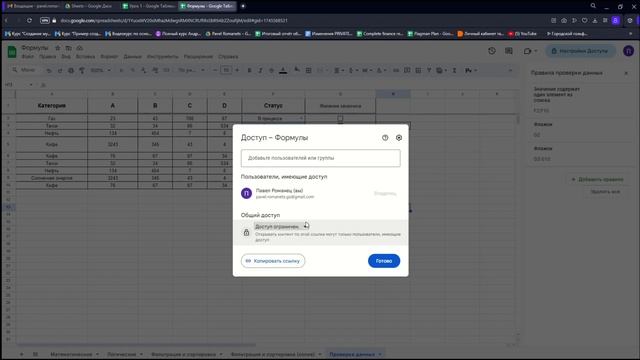The height and width of the screenshot is (360, 640).
Task: Open the zoom percentage dropdown
Action: point(100,71)
